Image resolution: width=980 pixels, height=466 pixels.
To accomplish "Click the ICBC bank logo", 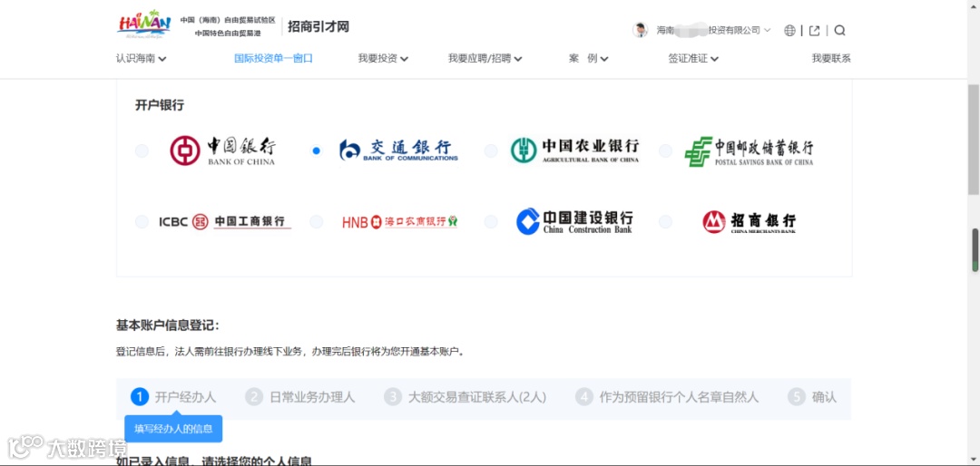I will point(225,221).
